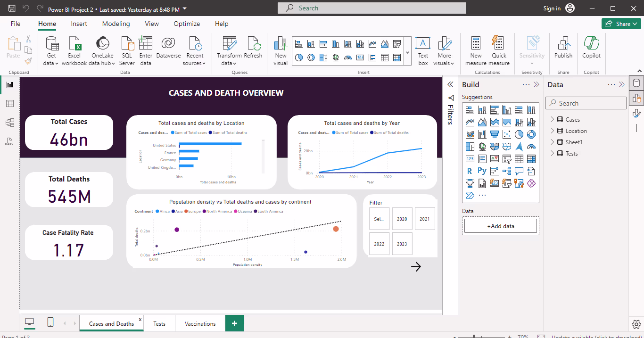Expand the Location table
The height and width of the screenshot is (338, 644).
coord(553,131)
